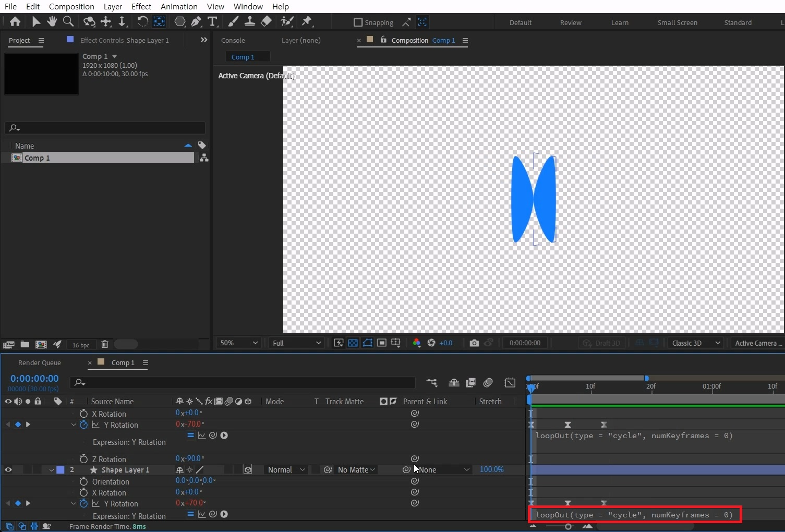Switch to the Small Screen workspace
The width and height of the screenshot is (785, 532).
click(x=677, y=22)
